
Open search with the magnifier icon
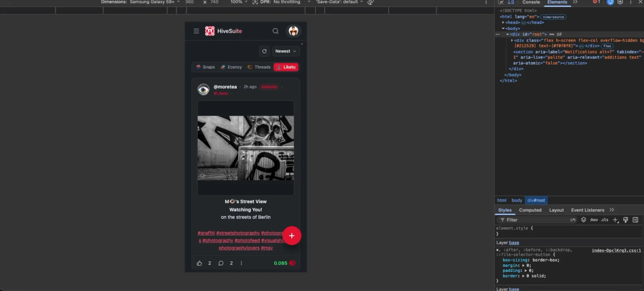point(276,31)
